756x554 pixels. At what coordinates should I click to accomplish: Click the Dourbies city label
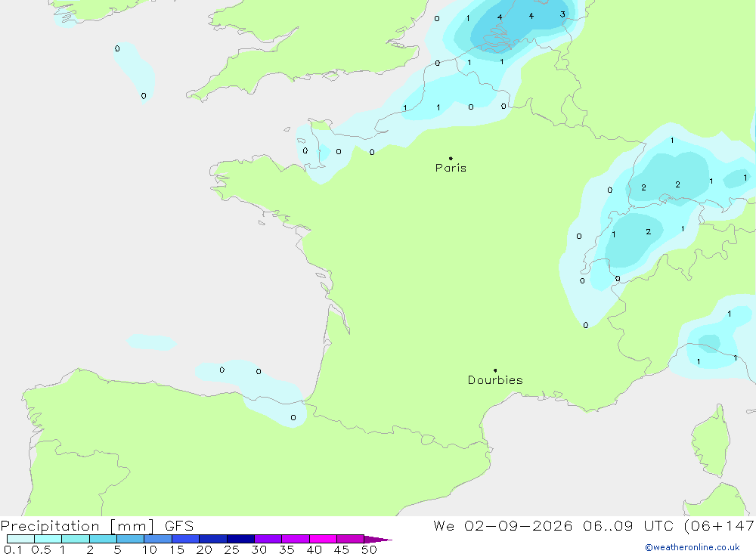[x=495, y=380]
